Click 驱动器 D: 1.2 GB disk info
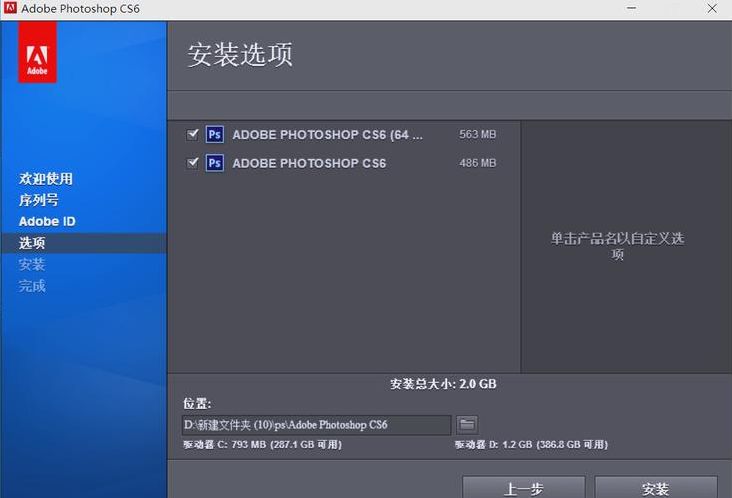Screen dimensions: 732x498 tap(531, 445)
